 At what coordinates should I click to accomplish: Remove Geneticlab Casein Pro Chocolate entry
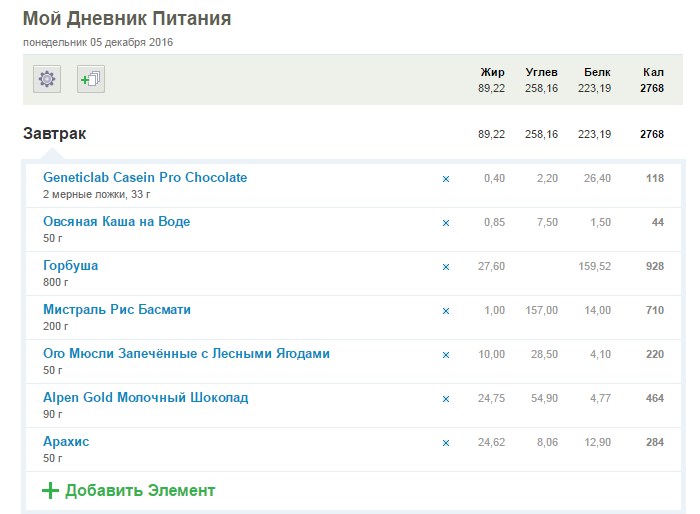[446, 179]
